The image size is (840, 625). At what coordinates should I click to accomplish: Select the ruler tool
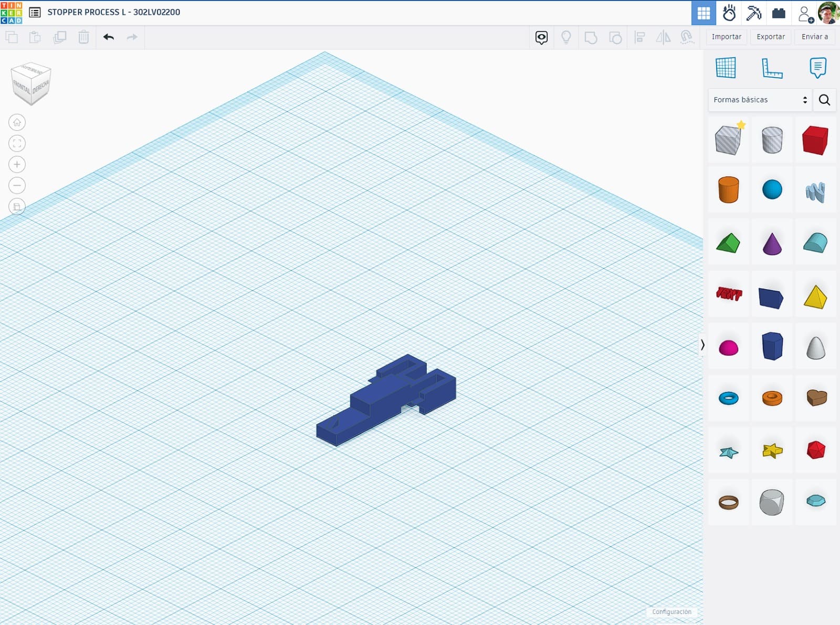click(772, 68)
